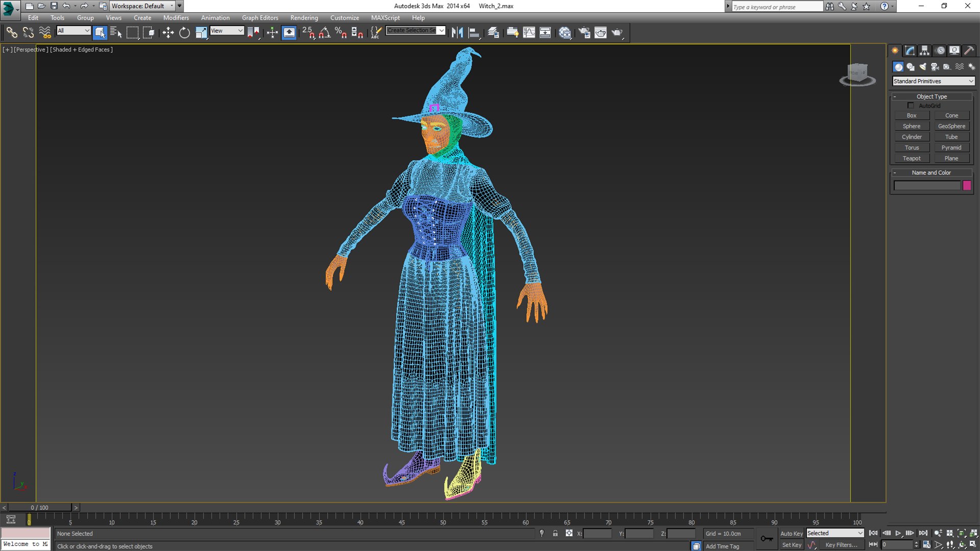The height and width of the screenshot is (551, 980).
Task: Toggle keyboard shortcut override
Action: [x=289, y=33]
